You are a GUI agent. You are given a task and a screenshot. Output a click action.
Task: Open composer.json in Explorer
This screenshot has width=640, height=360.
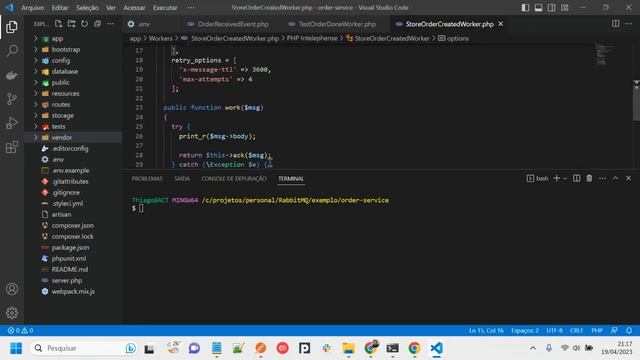tap(73, 225)
